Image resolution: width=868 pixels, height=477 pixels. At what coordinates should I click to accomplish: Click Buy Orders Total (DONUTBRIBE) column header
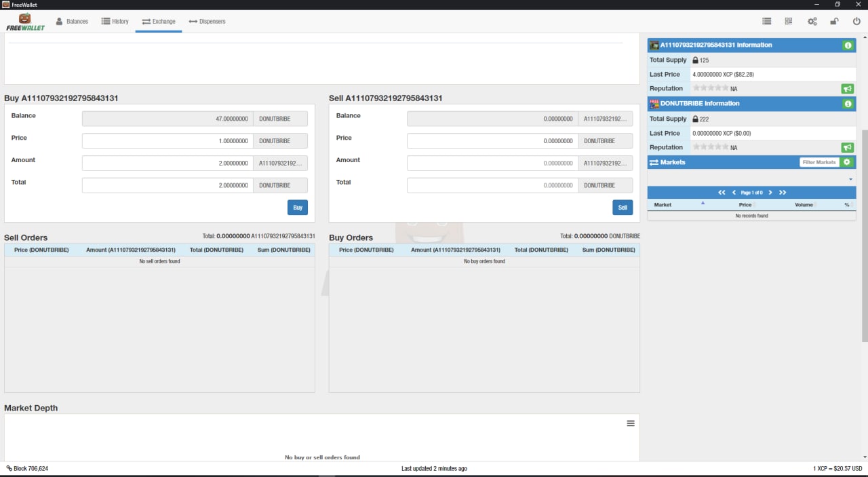click(x=541, y=250)
